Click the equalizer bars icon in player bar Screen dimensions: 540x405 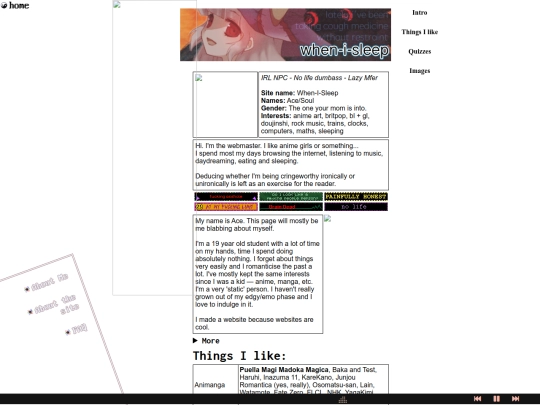point(343,399)
